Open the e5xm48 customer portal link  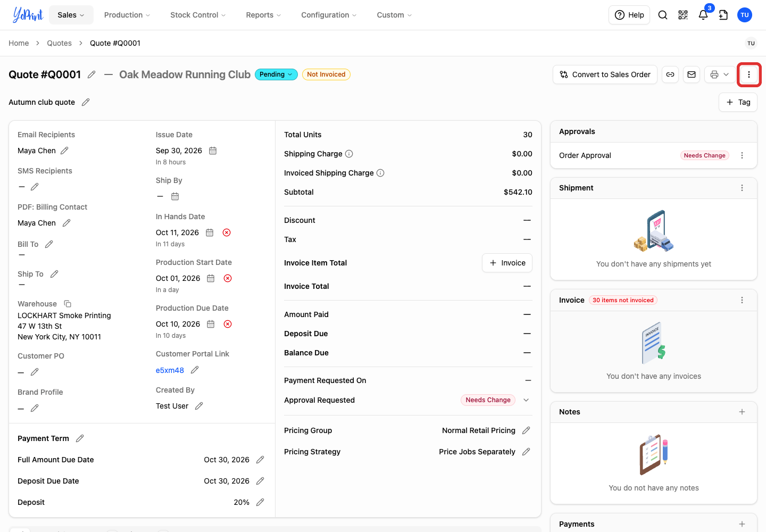tap(170, 370)
